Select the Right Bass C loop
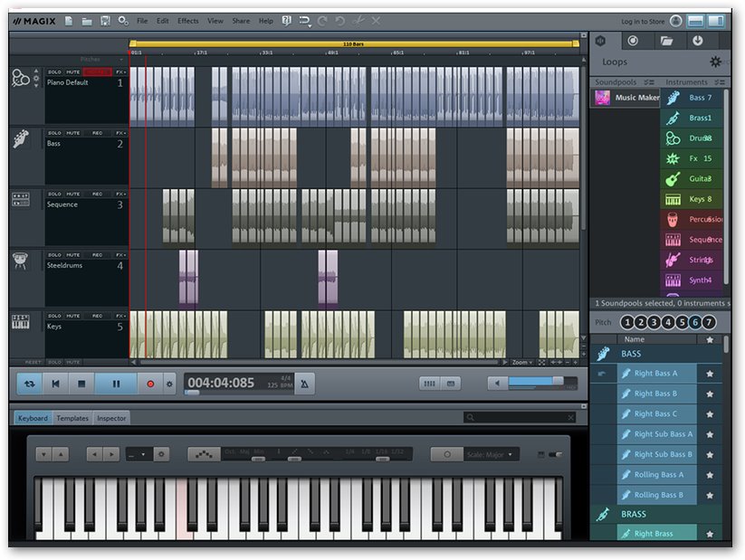 click(x=657, y=413)
